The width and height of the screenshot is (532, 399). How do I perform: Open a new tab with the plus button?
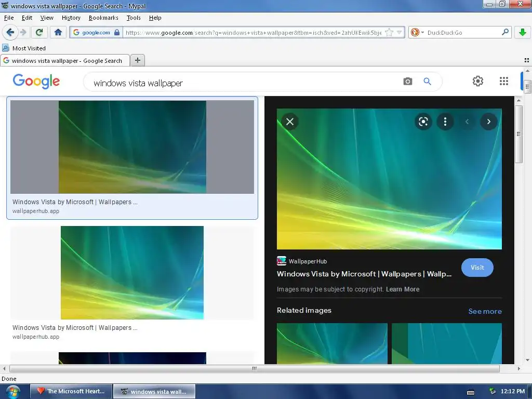(137, 60)
